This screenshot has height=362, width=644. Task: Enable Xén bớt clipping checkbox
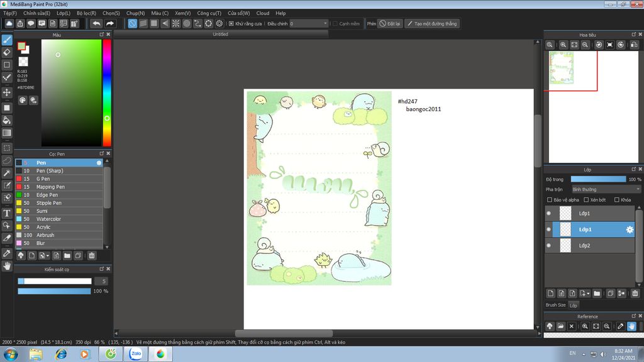pyautogui.click(x=586, y=200)
